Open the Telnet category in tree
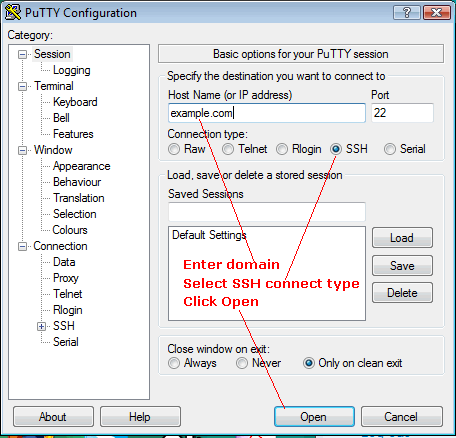 (x=68, y=294)
